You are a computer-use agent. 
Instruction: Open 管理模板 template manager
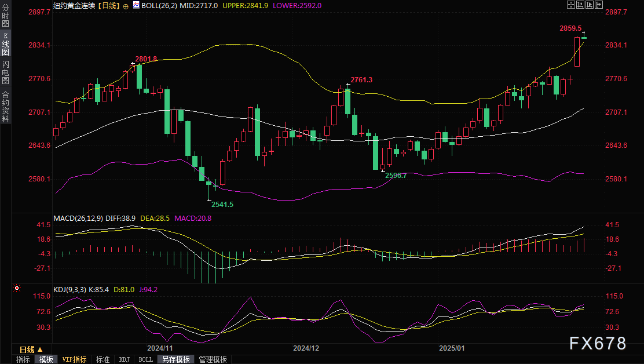click(x=213, y=359)
